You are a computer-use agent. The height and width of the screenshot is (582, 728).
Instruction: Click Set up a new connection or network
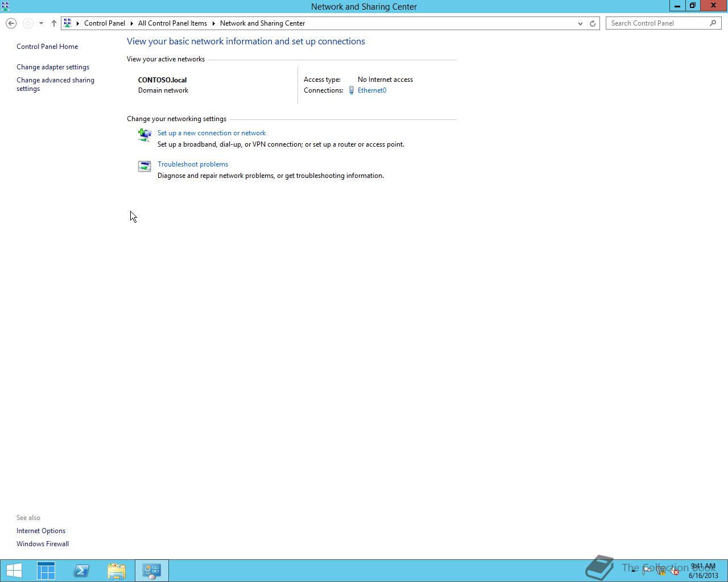point(212,133)
